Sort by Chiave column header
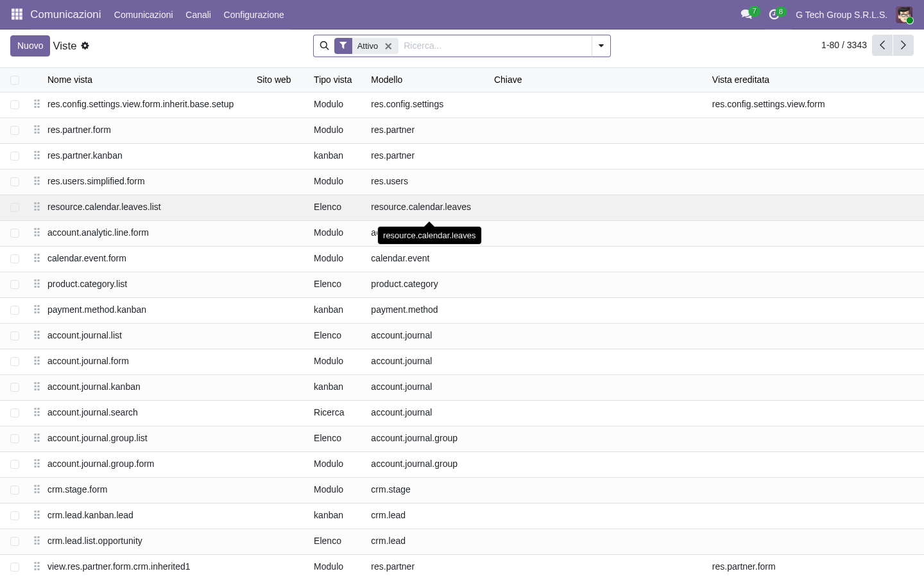The width and height of the screenshot is (924, 578). pos(508,80)
